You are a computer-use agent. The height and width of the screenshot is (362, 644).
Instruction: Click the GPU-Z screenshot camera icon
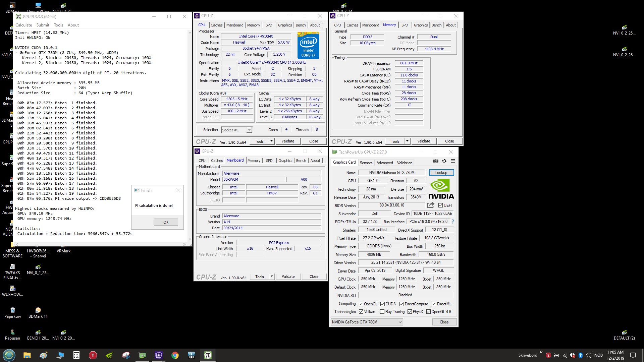click(x=435, y=161)
